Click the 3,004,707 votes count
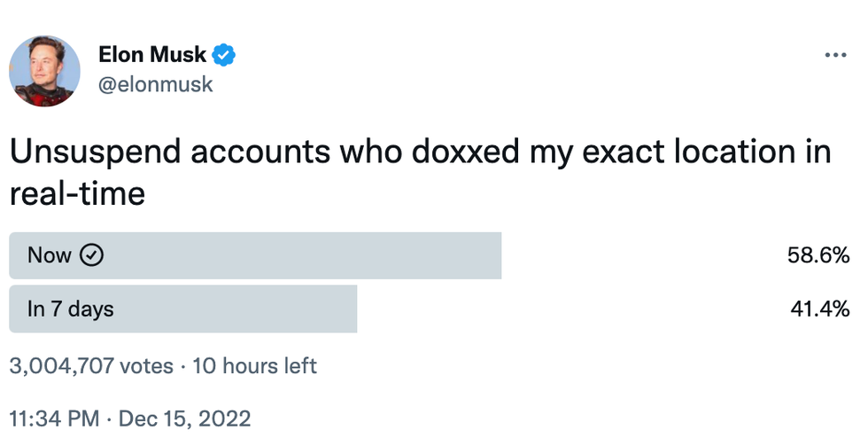Viewport: 868px width, 446px height. 90,365
